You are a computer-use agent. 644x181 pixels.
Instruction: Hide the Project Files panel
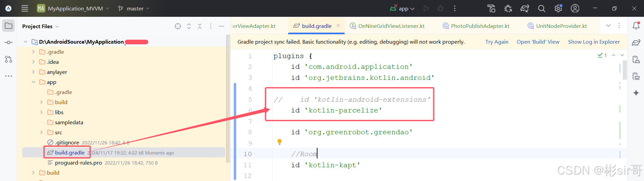click(221, 26)
